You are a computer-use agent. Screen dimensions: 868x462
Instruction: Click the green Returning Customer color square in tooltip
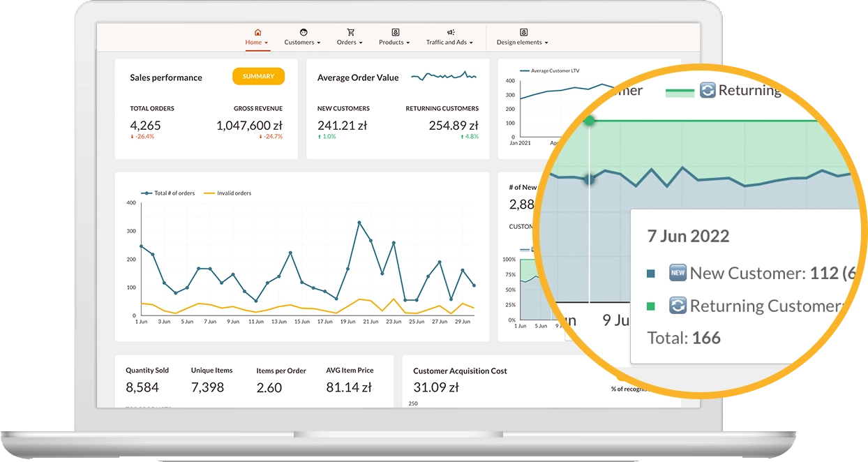click(x=651, y=306)
